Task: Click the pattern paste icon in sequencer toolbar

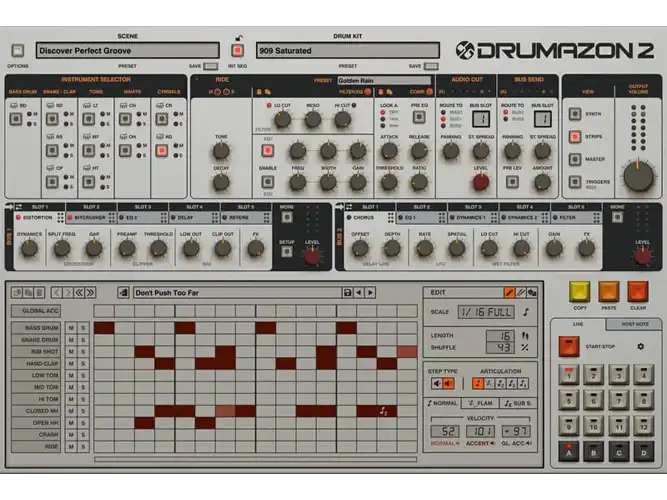Action: tap(29, 293)
